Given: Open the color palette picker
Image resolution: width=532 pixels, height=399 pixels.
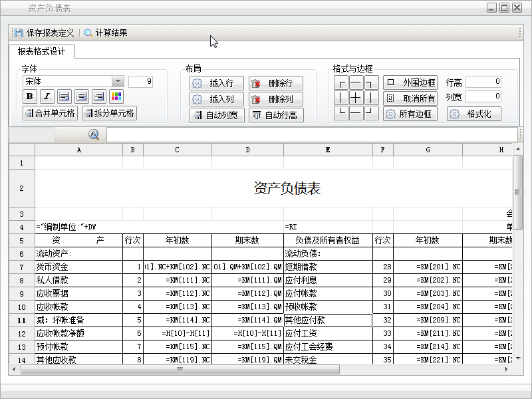Looking at the screenshot, I should (116, 97).
